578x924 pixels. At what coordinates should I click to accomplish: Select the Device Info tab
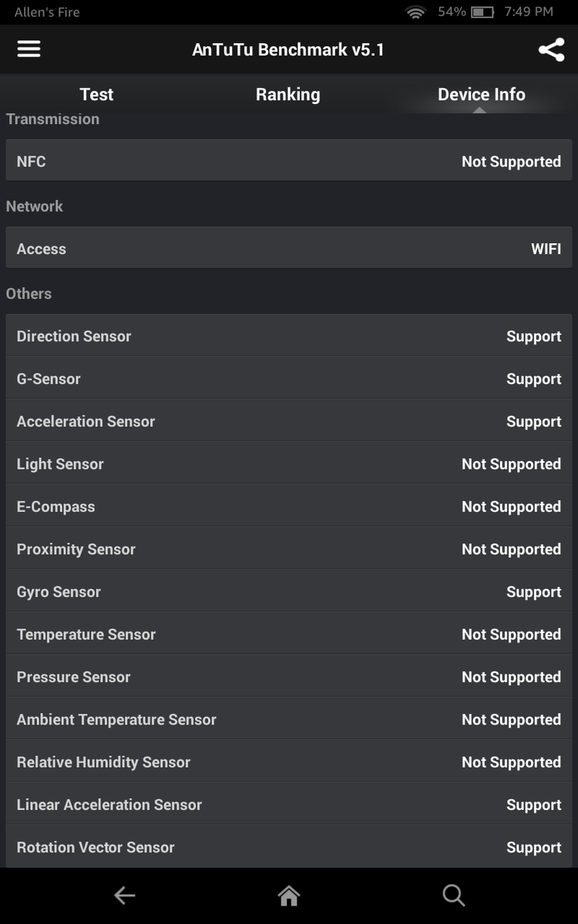tap(481, 95)
